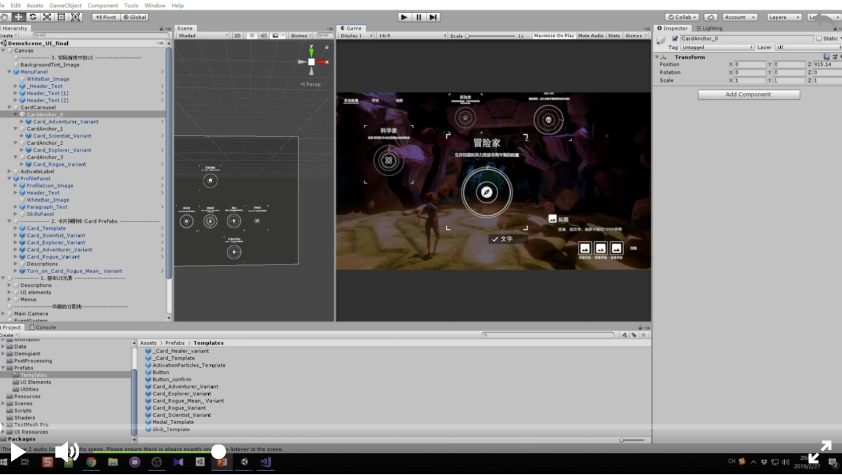Enable the Static checkbox

click(819, 39)
